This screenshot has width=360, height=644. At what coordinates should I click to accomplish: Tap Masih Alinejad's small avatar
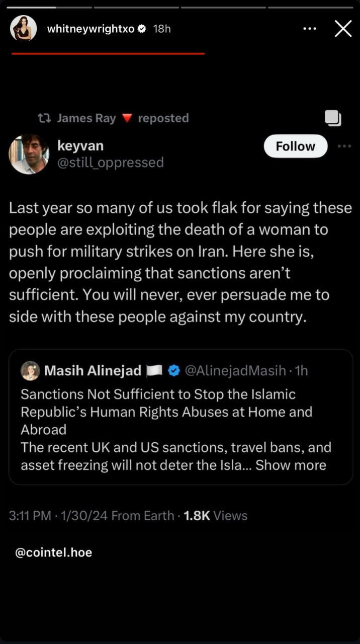(x=30, y=371)
